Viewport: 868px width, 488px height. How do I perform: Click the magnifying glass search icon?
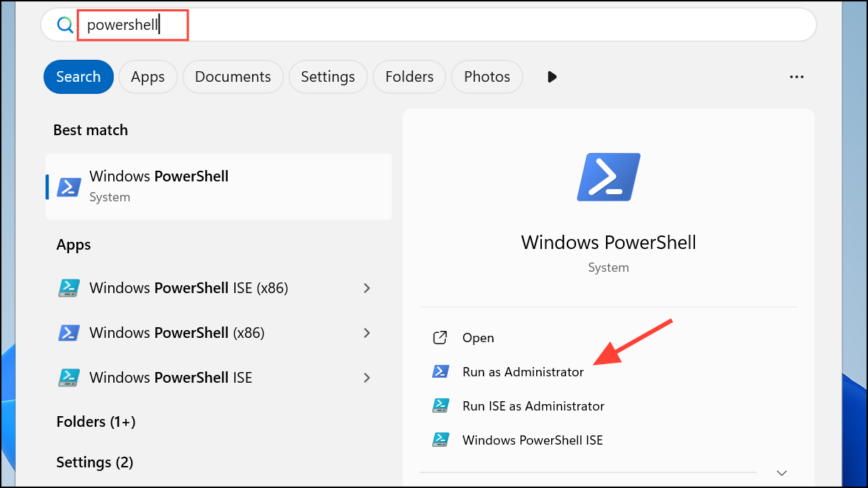click(64, 23)
